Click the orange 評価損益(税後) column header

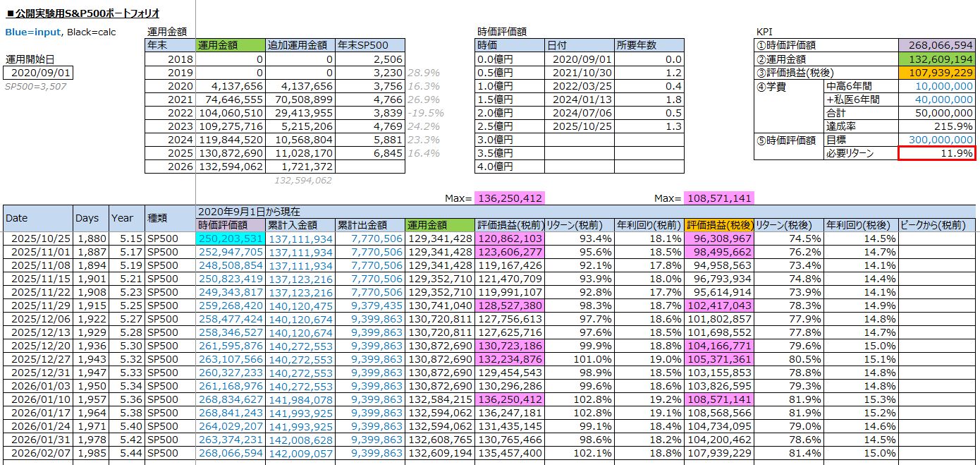(718, 225)
